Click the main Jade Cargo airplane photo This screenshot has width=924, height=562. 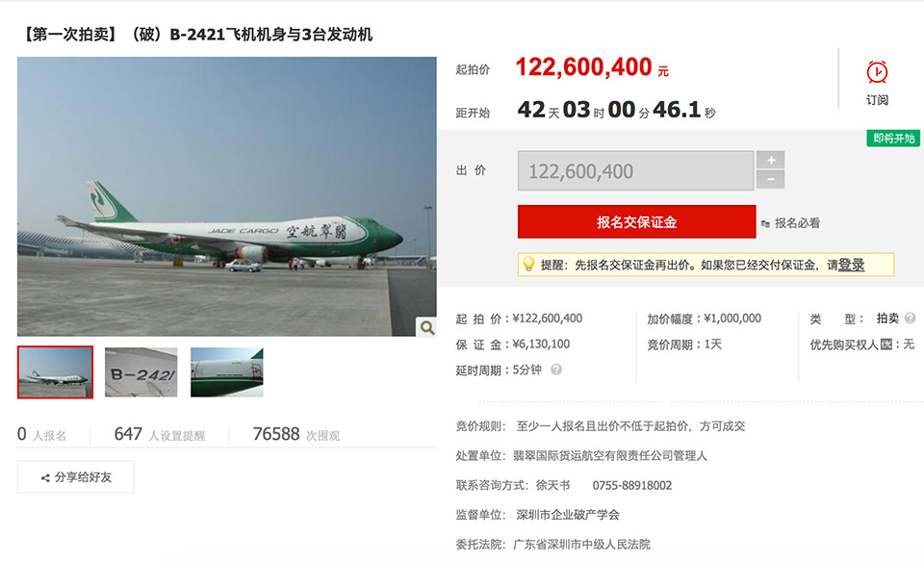(227, 196)
